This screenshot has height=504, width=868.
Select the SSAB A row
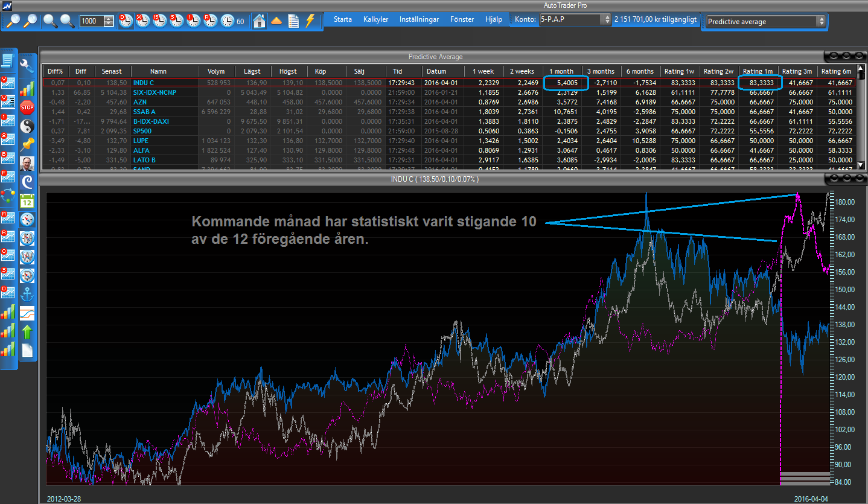click(449, 112)
